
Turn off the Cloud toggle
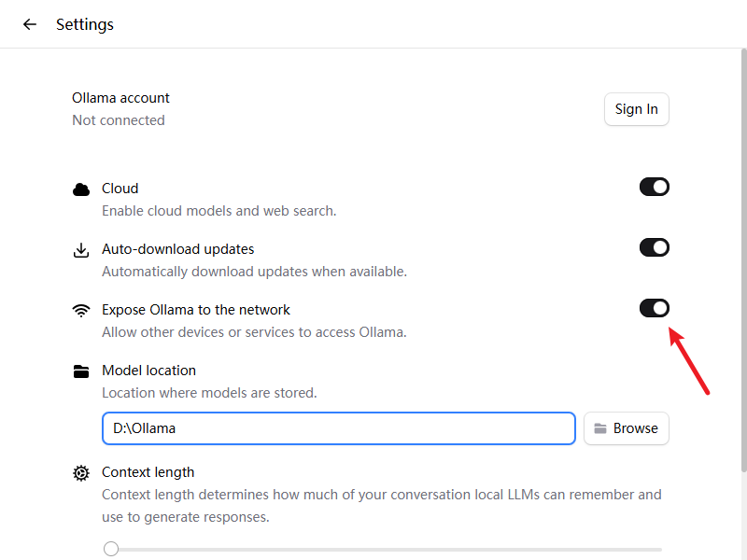pos(655,187)
